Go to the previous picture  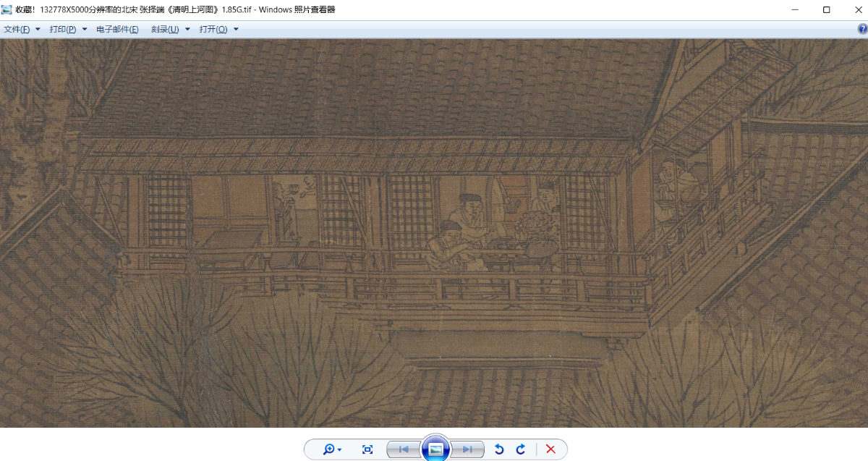(x=403, y=449)
